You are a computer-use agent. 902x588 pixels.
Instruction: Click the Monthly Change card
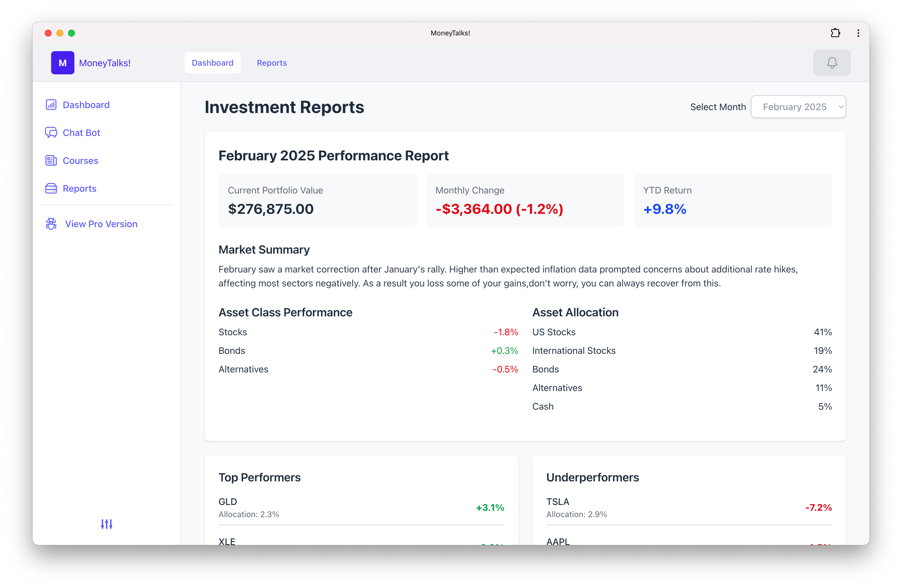point(525,200)
